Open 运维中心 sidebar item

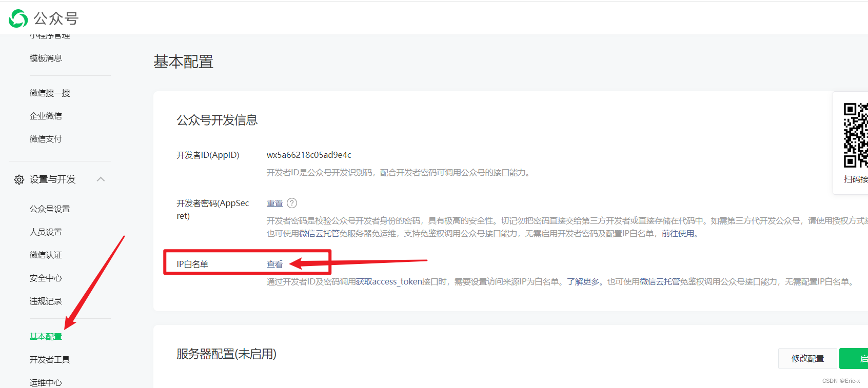pos(46,382)
